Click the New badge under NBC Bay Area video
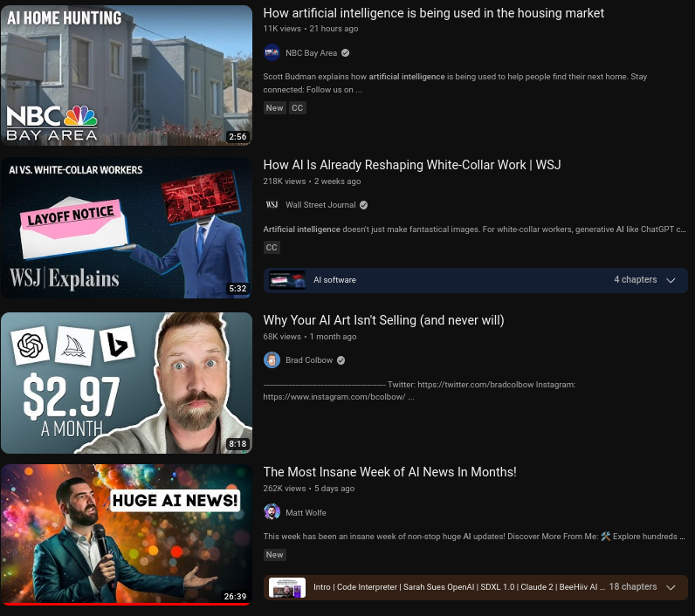695x616 pixels. (274, 107)
